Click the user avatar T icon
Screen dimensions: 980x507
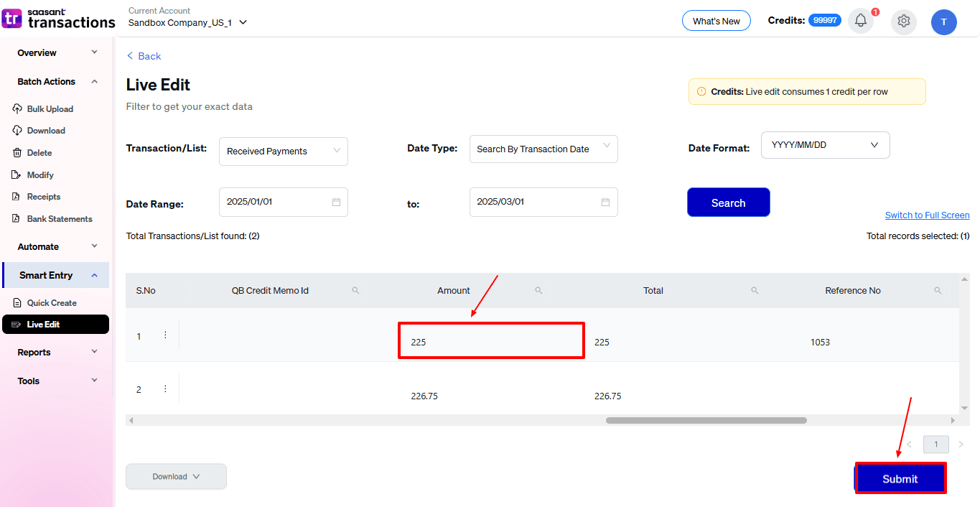click(x=943, y=22)
